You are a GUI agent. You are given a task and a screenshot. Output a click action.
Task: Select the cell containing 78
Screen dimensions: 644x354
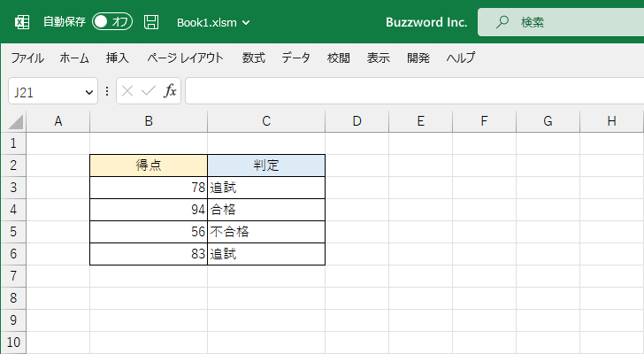[x=149, y=188]
